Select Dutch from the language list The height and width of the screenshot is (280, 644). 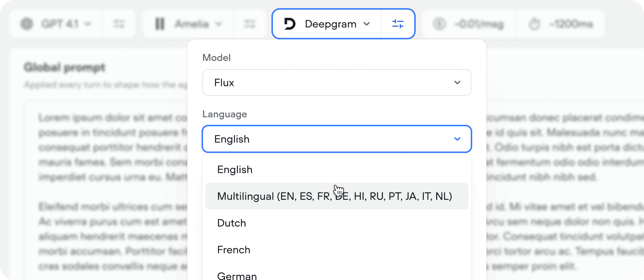point(337,223)
